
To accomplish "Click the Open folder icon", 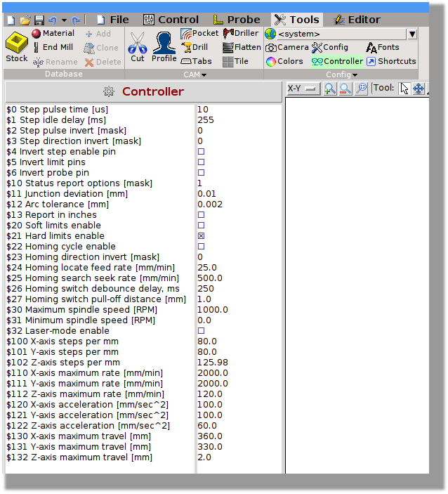I will [25, 20].
